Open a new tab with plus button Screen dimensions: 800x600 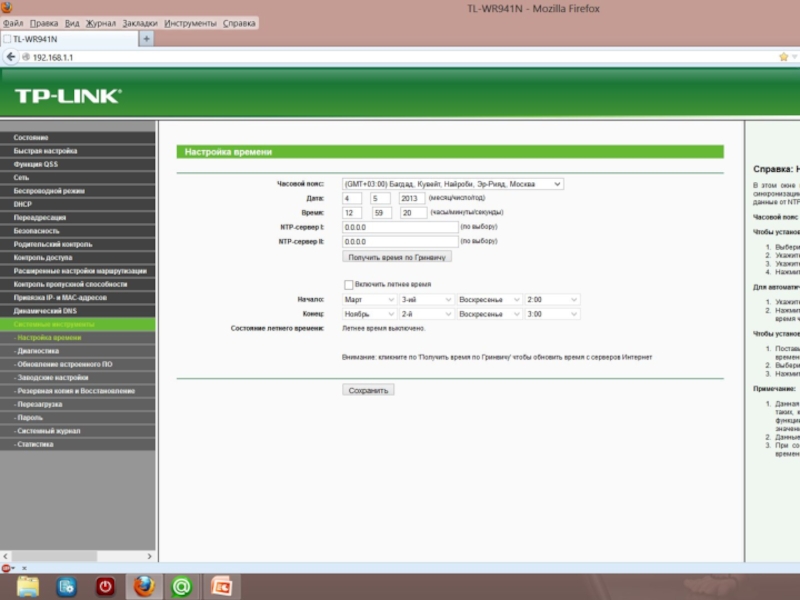coord(146,39)
